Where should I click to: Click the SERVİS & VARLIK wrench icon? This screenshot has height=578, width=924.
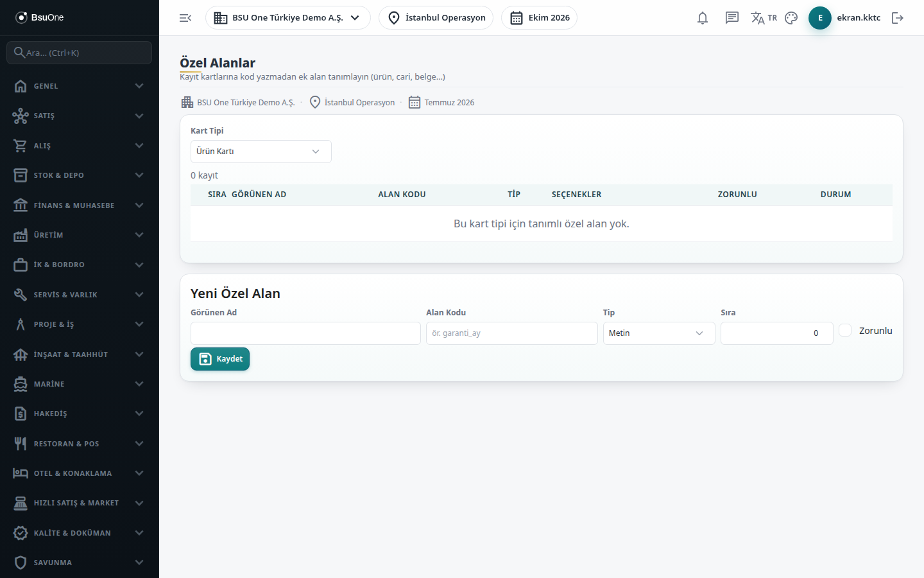pyautogui.click(x=21, y=295)
